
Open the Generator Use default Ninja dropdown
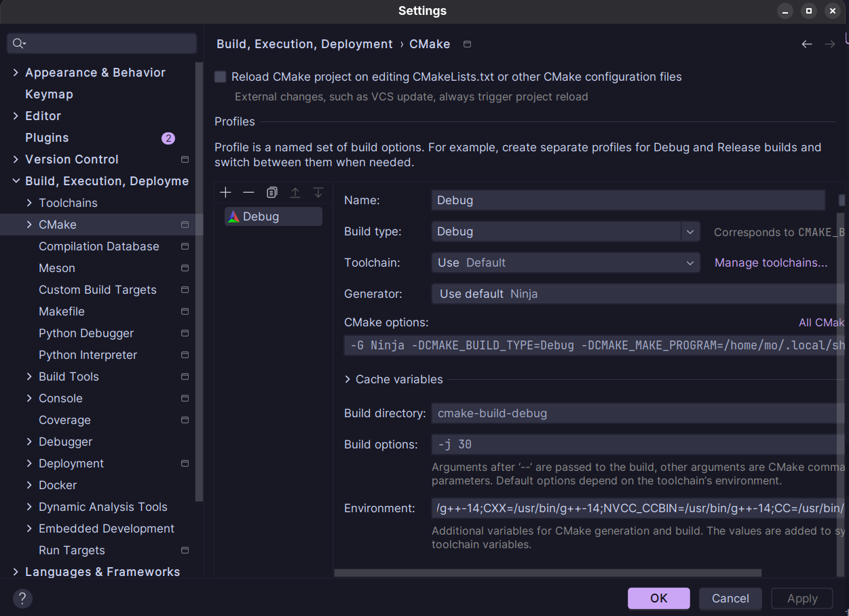click(x=639, y=294)
